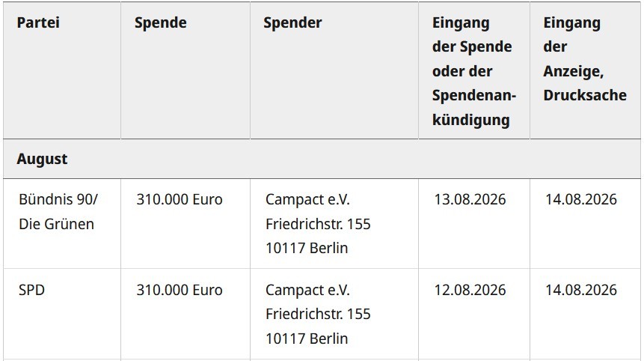Select the SPD 310.000 Euro amount
The image size is (644, 361).
[x=180, y=290]
